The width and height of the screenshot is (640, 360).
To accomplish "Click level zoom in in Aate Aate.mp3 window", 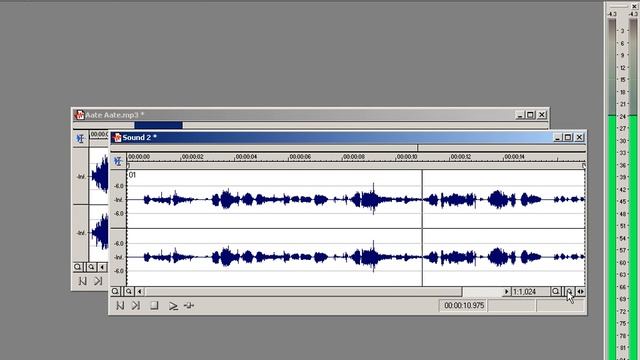I will click(91, 267).
